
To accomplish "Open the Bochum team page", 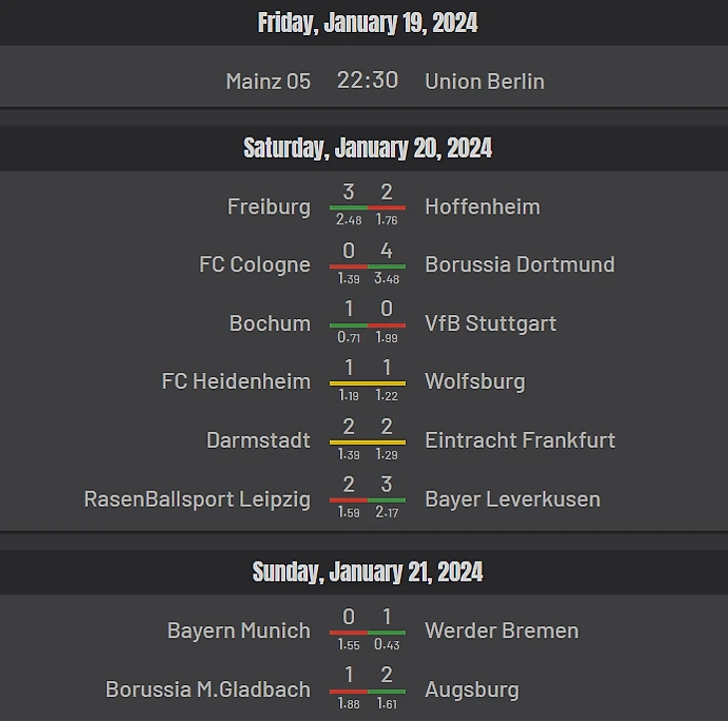I will coord(269,323).
